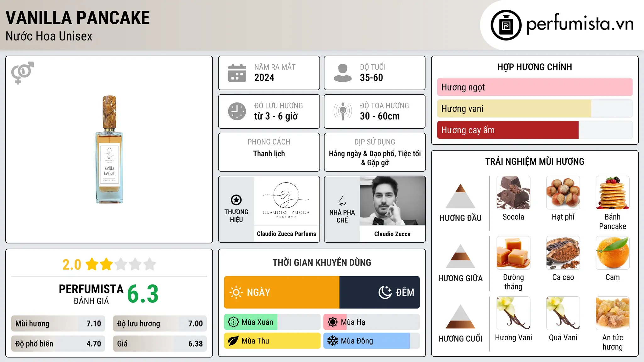Click the unisex gender symbol icon

coord(22,73)
